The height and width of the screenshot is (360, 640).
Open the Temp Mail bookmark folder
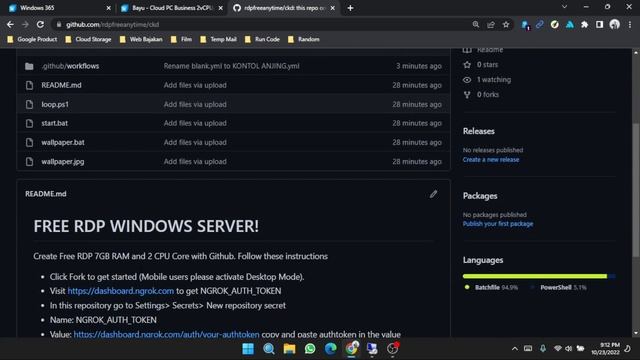click(218, 39)
